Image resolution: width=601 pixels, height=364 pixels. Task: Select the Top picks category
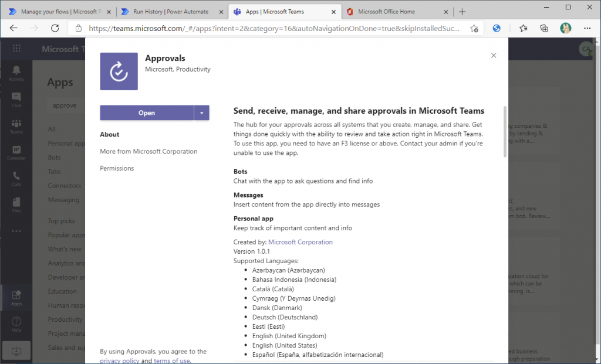pyautogui.click(x=61, y=221)
